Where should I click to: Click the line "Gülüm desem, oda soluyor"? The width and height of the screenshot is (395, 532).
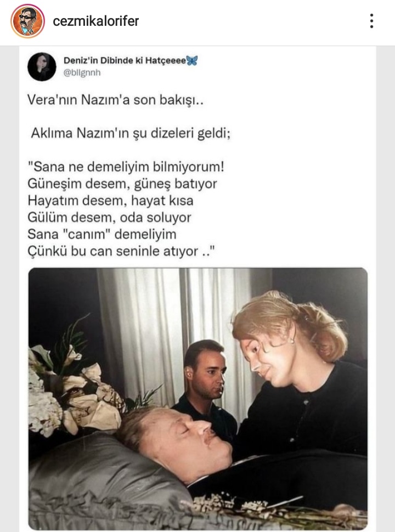(x=109, y=218)
